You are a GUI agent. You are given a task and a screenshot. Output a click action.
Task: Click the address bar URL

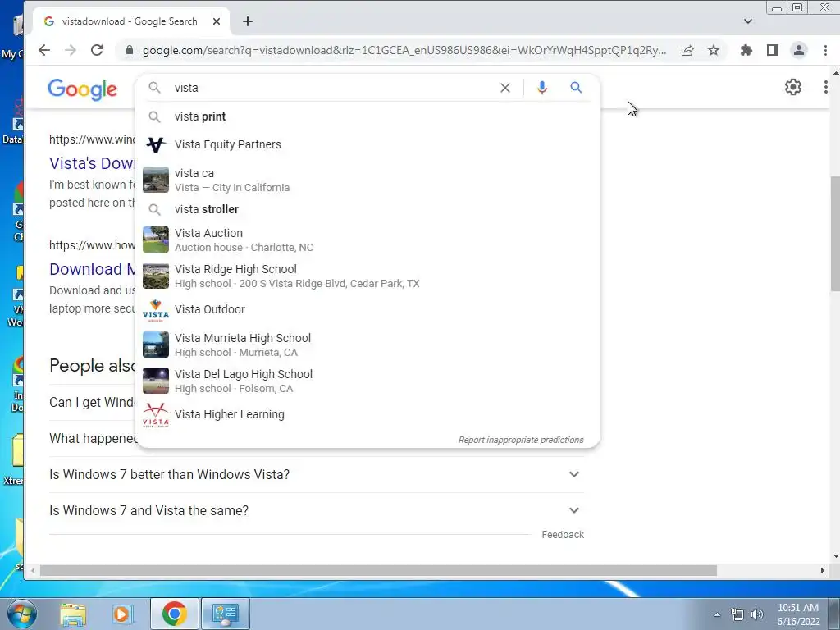tap(404, 50)
